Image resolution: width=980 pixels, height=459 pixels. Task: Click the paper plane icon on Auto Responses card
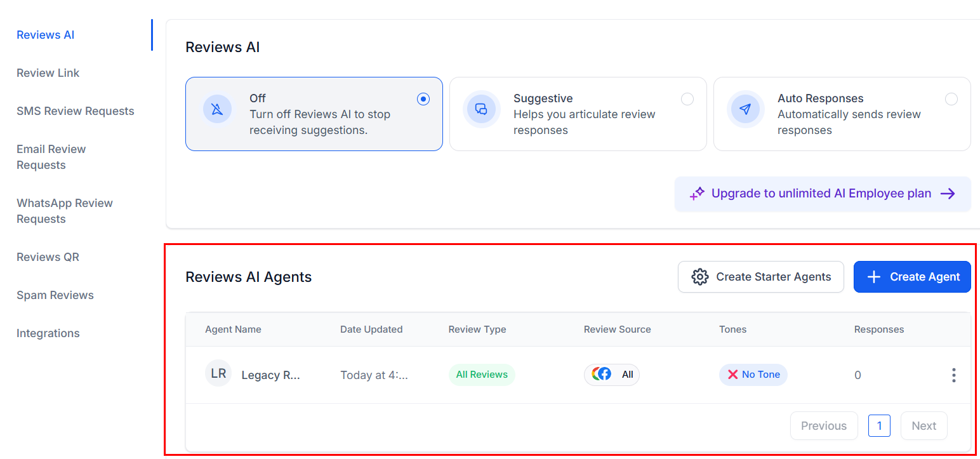click(x=745, y=109)
